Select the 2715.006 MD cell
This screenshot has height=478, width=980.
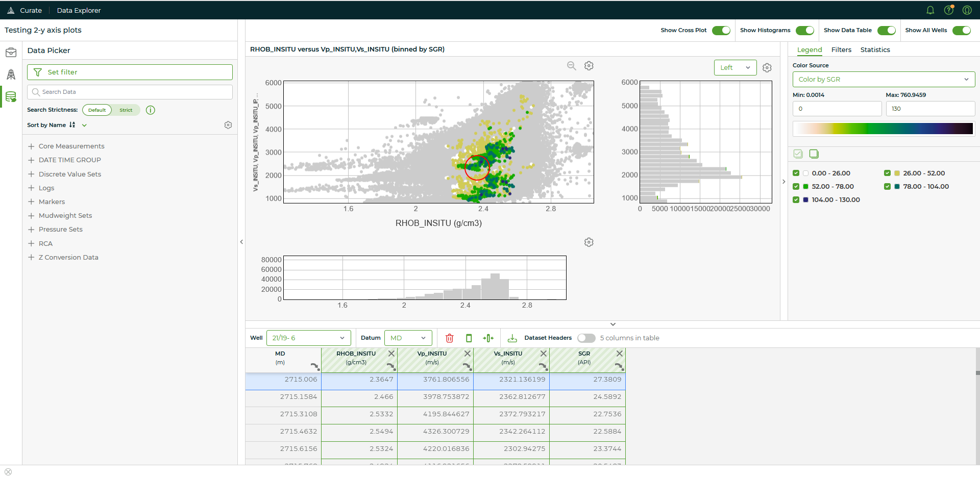click(283, 380)
